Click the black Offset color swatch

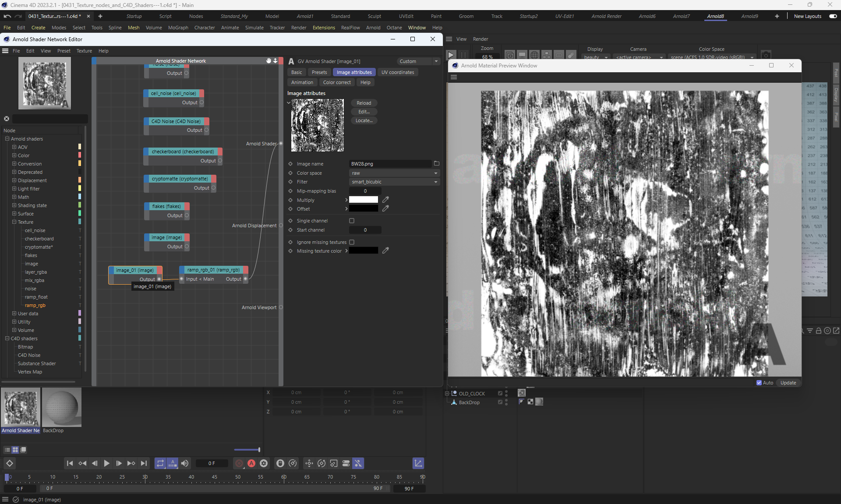coord(363,209)
